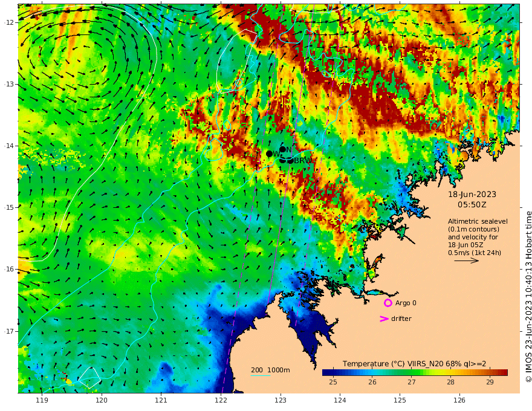Click the 28 value on color bar

click(x=450, y=382)
